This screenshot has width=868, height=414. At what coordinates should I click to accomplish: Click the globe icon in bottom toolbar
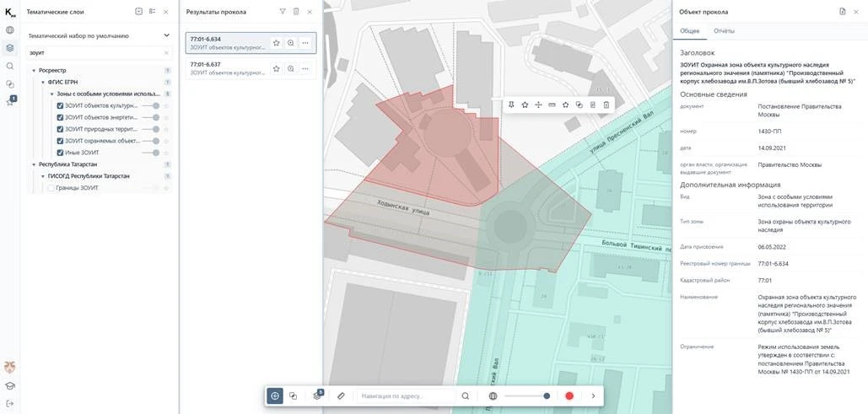pyautogui.click(x=493, y=395)
